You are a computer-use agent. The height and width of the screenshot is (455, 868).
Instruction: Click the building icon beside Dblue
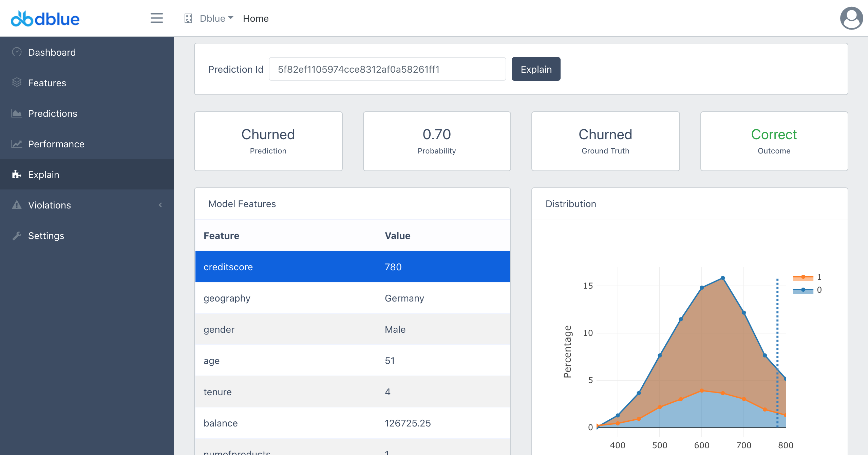(x=188, y=18)
